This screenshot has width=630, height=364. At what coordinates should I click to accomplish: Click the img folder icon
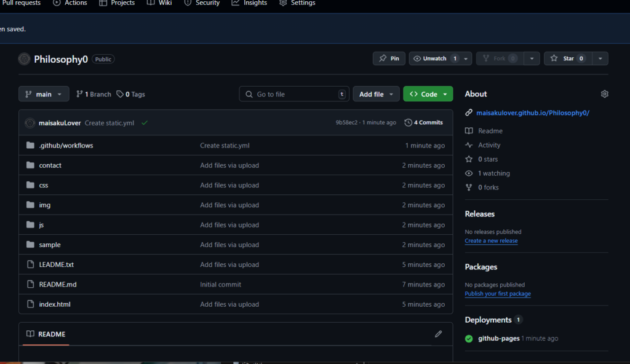30,205
